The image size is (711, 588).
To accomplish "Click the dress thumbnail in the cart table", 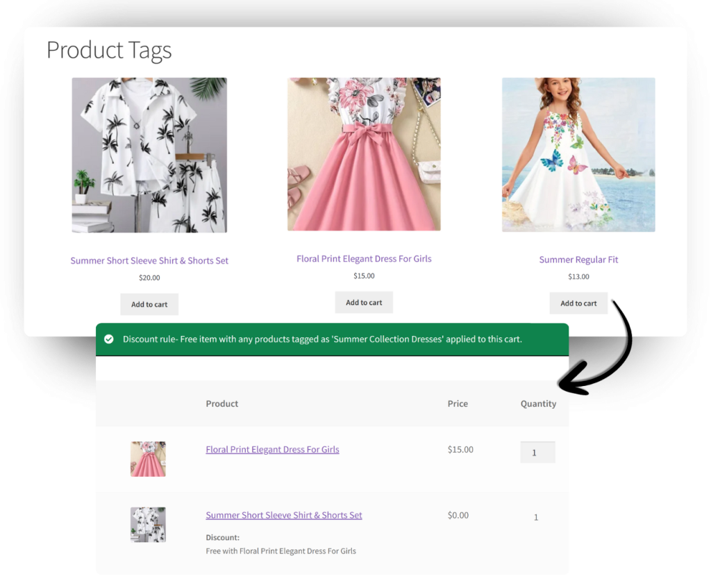I will (147, 458).
